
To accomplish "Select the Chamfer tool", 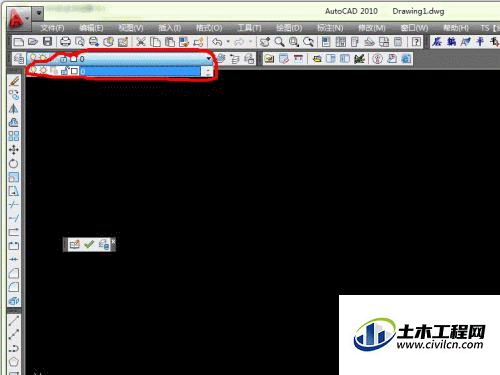I will pos(14,273).
